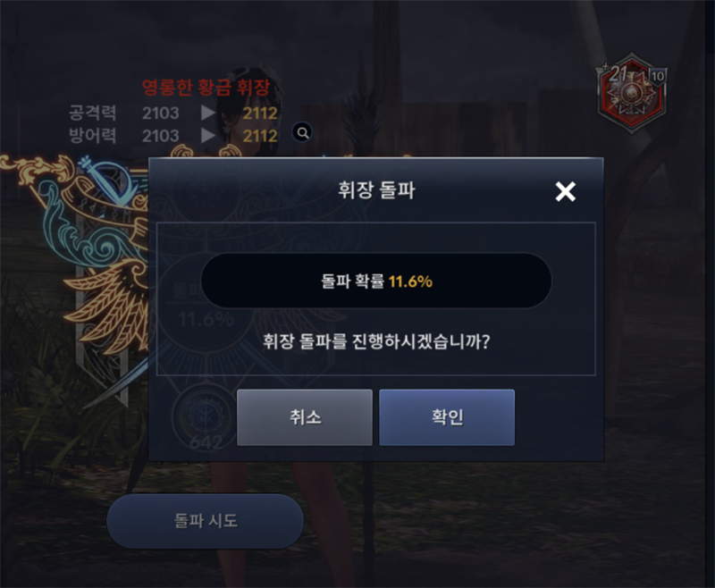Click the 영롱한 황금 휘장 title

[x=206, y=87]
